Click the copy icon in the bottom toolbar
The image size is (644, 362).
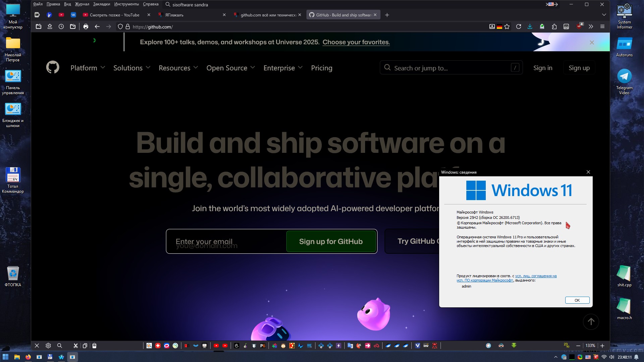click(x=85, y=346)
